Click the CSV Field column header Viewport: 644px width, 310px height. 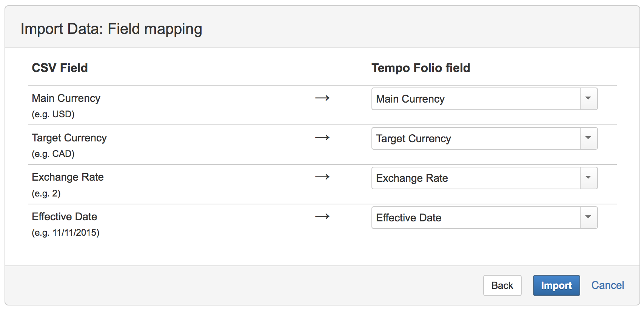pos(60,68)
